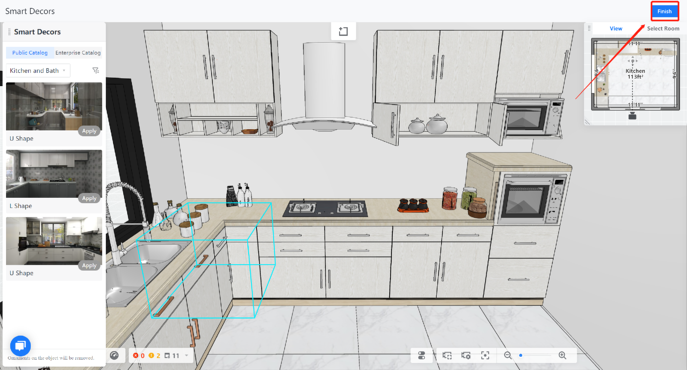Apply the first U Shape kitchen layout
Viewport: 687px width, 370px height.
[89, 131]
